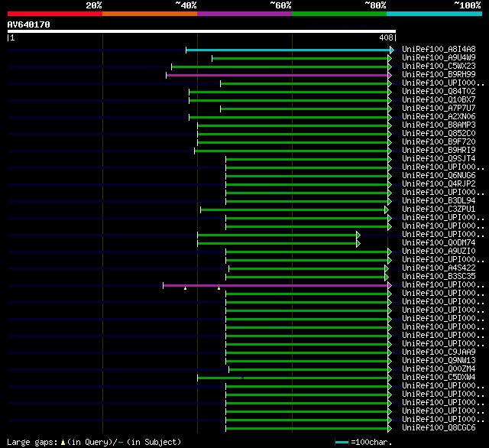Click the cyan alignment bar for A8I4A8
489x448 pixels.
coord(287,50)
